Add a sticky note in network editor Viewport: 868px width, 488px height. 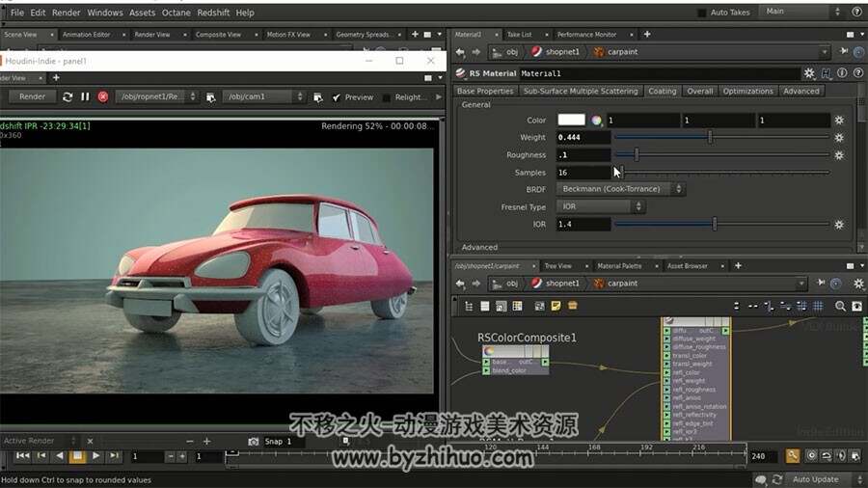[556, 306]
